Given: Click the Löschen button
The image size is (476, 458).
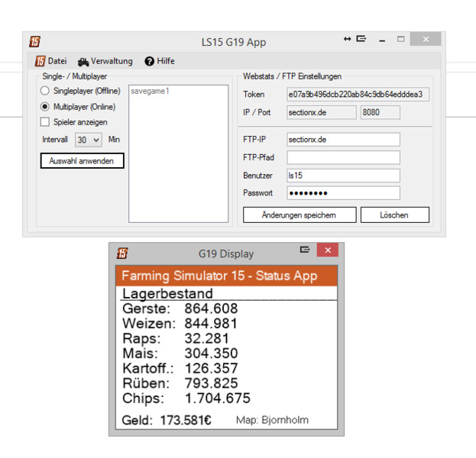Looking at the screenshot, I should [x=395, y=215].
